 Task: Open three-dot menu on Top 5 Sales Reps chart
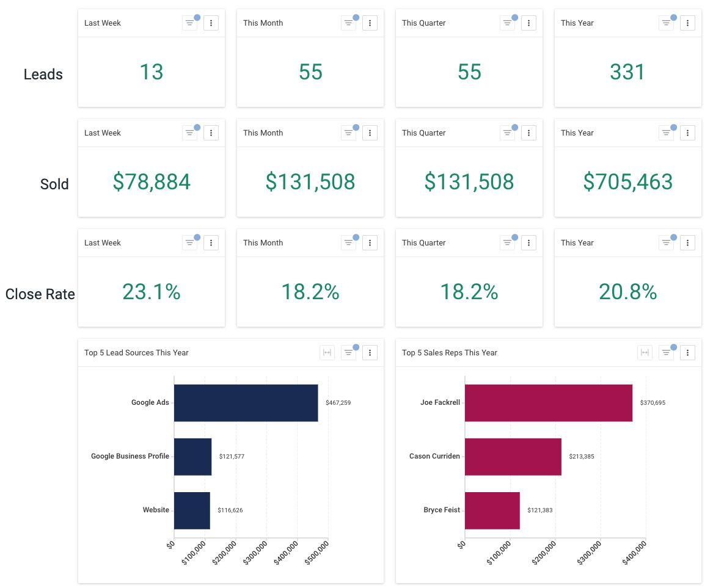tap(687, 353)
